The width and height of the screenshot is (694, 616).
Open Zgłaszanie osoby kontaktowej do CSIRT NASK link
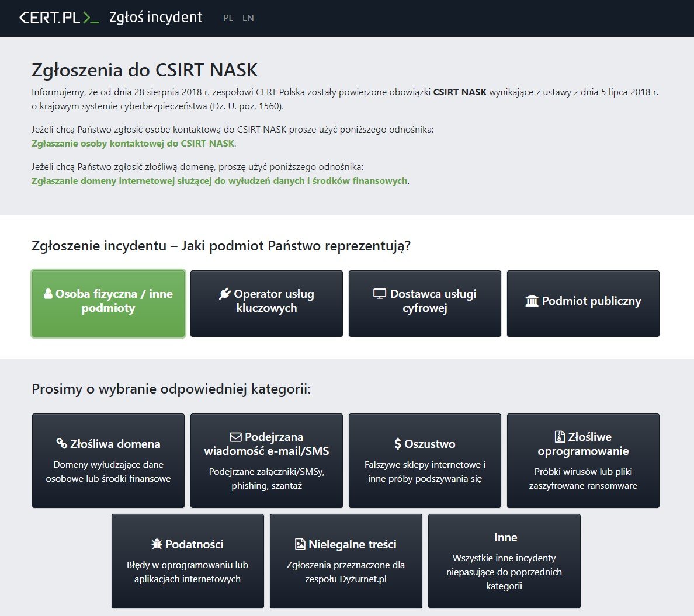pos(133,144)
